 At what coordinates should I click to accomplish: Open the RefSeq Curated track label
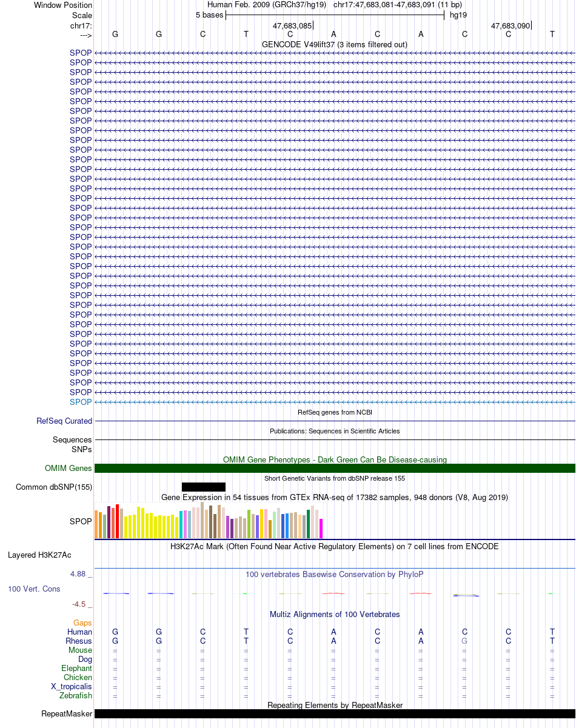64,421
